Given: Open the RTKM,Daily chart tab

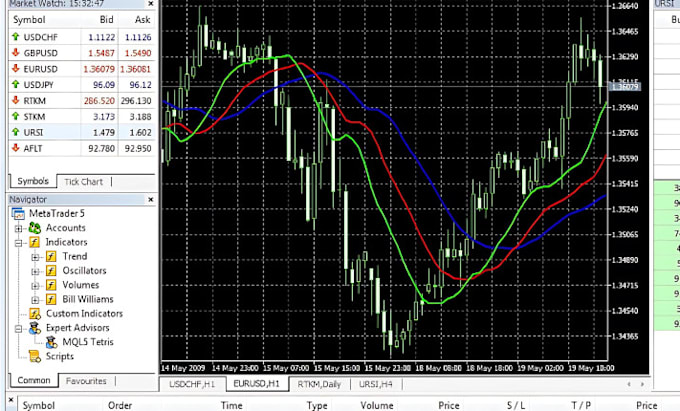Looking at the screenshot, I should pos(319,384).
